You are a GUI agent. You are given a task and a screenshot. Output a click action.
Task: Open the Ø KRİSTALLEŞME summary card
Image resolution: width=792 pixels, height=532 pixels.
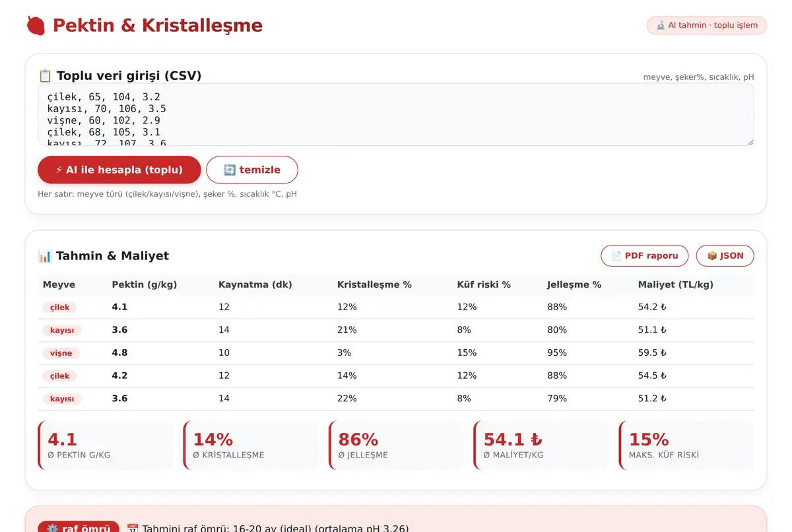pos(251,446)
